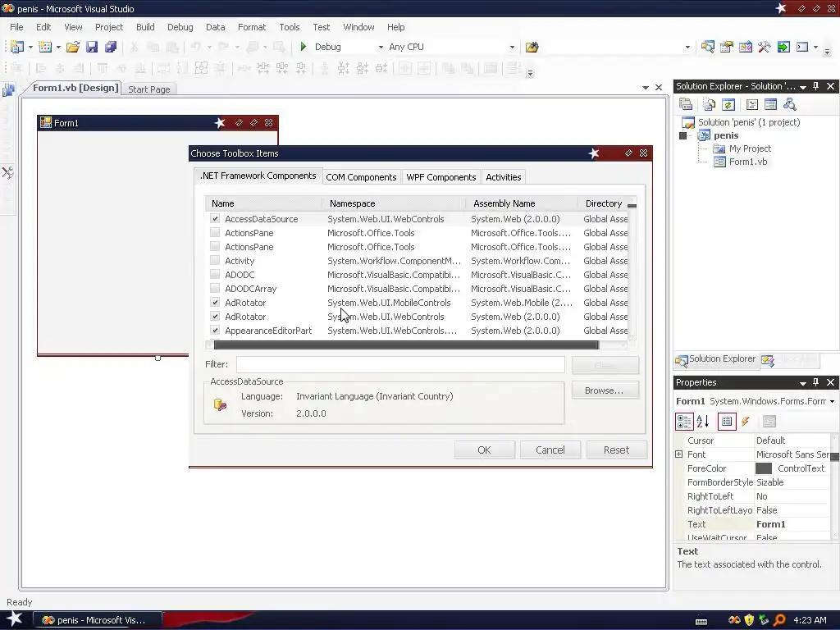This screenshot has width=840, height=630.
Task: Click View Code icon in Solution Explorer
Action: 752,104
